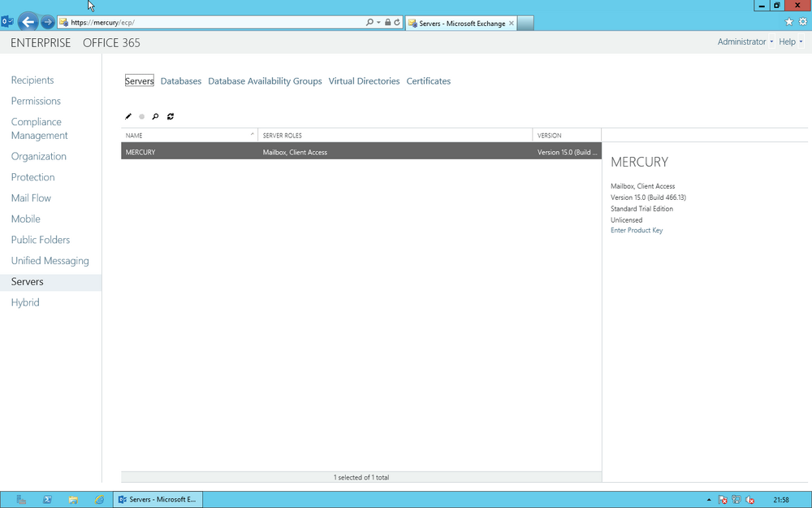Show hidden system tray icons

click(709, 500)
